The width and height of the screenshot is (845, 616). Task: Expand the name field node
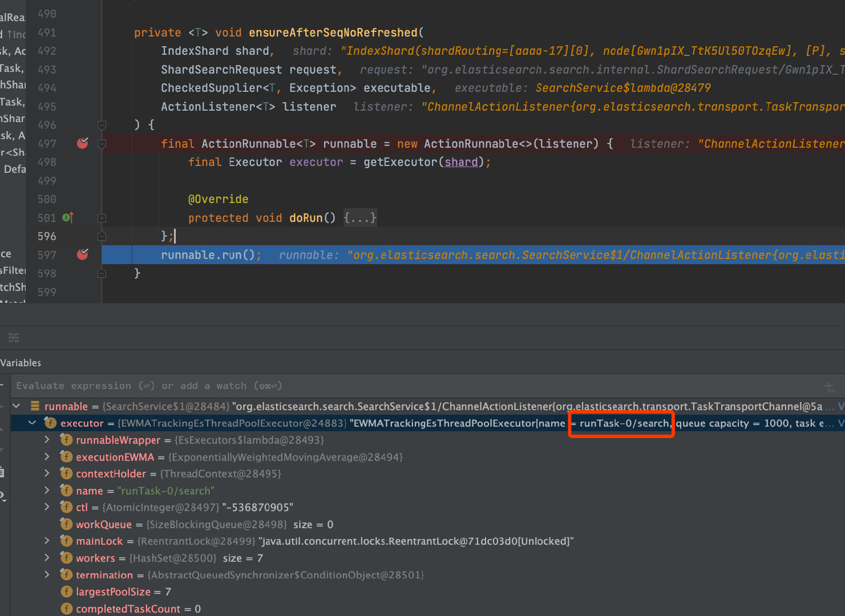tap(47, 491)
